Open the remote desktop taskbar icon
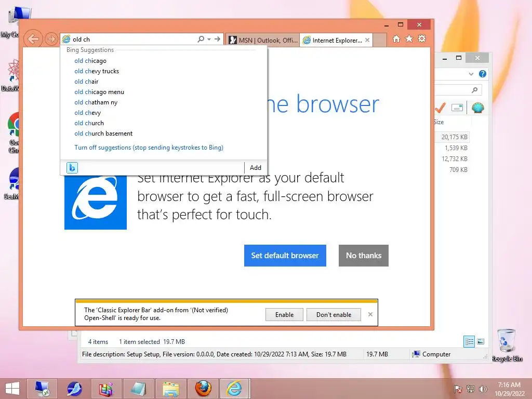Viewport: 532px width, 399px height. [x=43, y=389]
